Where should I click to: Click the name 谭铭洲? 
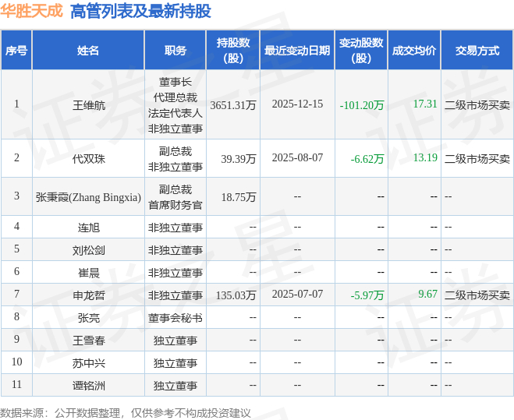click(89, 386)
